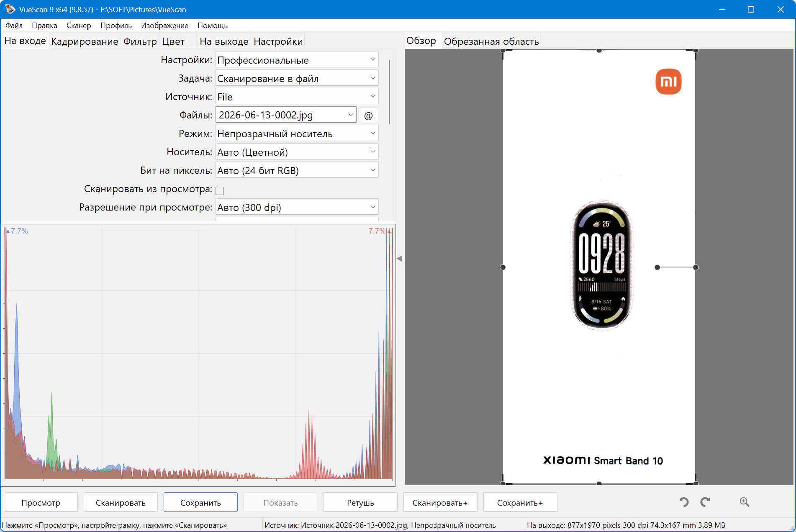796x532 pixels.
Task: Switch to the Кадрирование tab
Action: [85, 41]
